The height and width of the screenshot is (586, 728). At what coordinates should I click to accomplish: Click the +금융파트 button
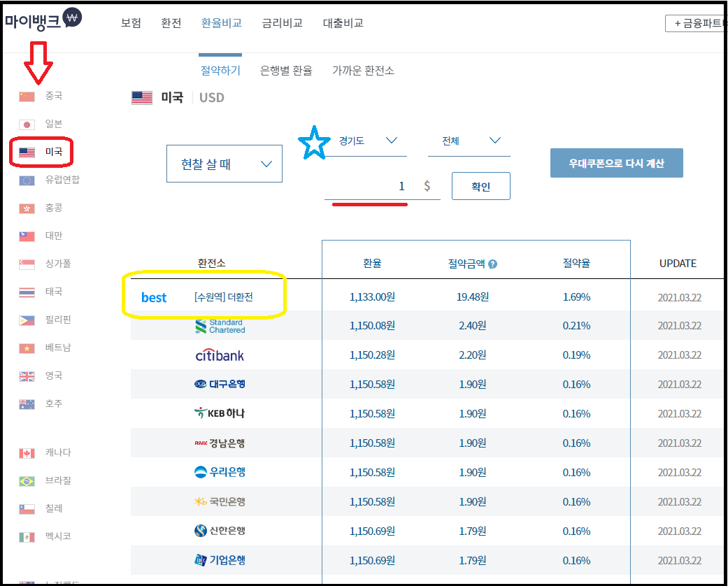coord(695,23)
